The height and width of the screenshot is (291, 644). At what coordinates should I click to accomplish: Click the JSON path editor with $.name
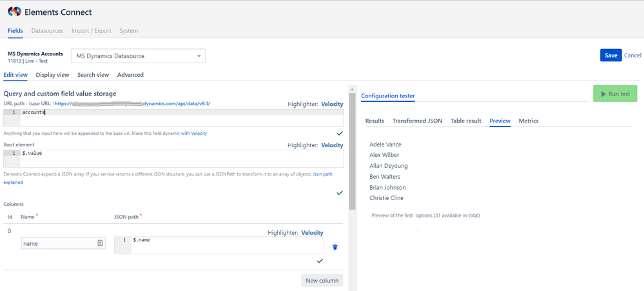pos(219,245)
